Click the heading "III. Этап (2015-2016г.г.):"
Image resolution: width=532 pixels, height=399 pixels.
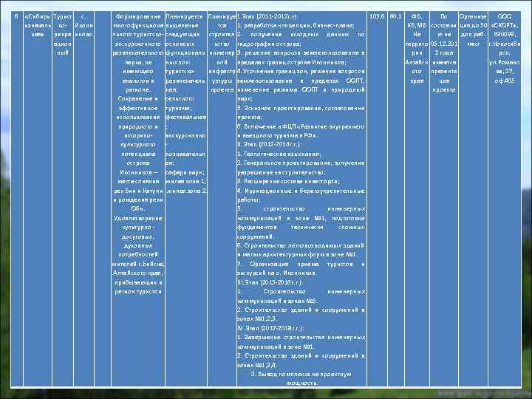[270, 282]
